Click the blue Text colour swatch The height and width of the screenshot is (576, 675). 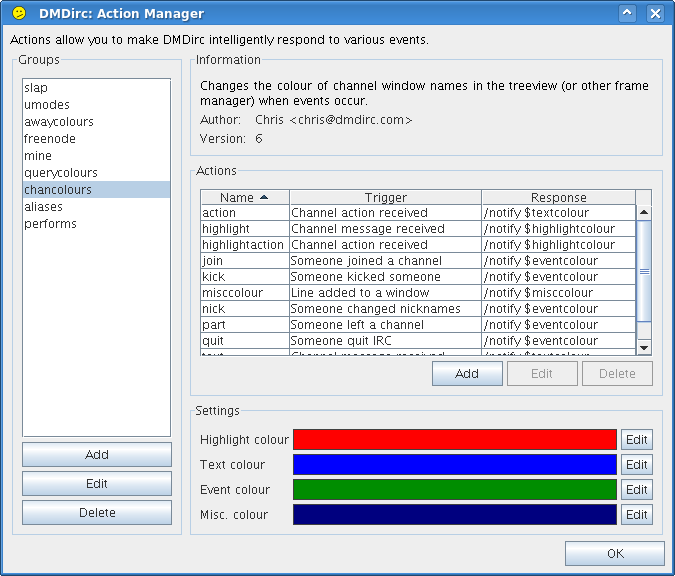tap(455, 465)
